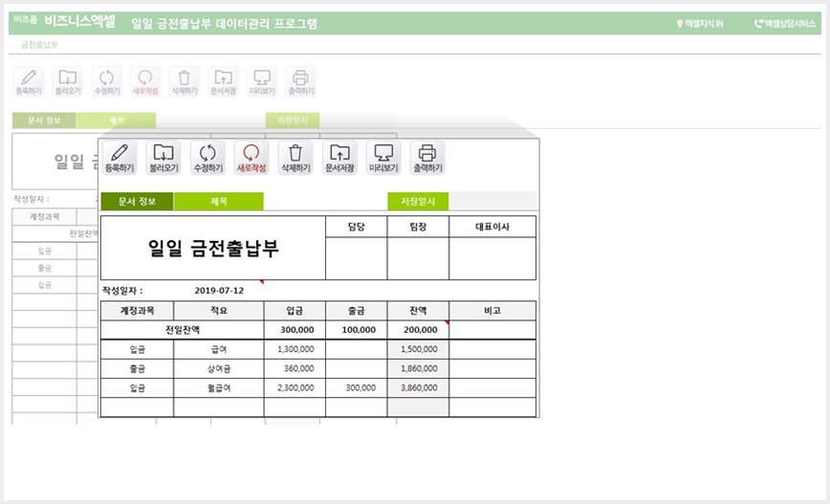Click faded 등록하기 icon in background toolbar
830x504 pixels.
pyautogui.click(x=29, y=81)
